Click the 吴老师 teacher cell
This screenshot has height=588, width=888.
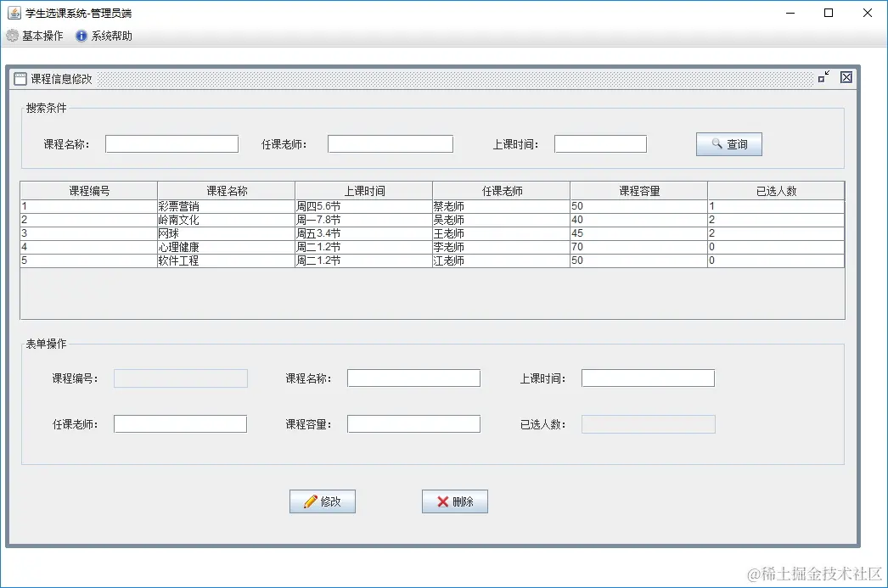(502, 220)
